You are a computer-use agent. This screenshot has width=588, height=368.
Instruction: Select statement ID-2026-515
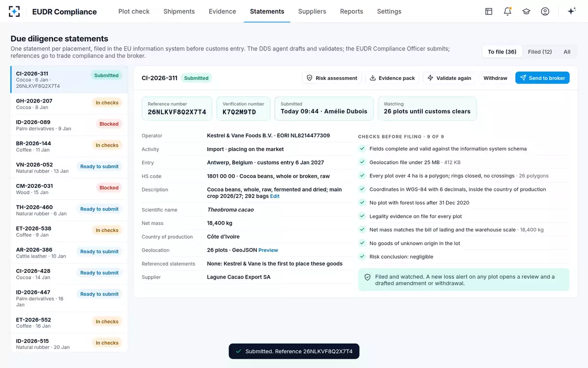69,343
